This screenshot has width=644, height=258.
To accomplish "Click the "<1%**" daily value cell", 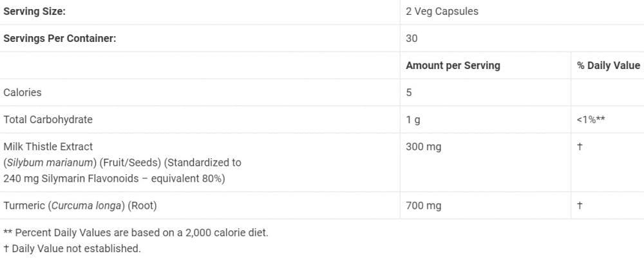I will coord(591,119).
